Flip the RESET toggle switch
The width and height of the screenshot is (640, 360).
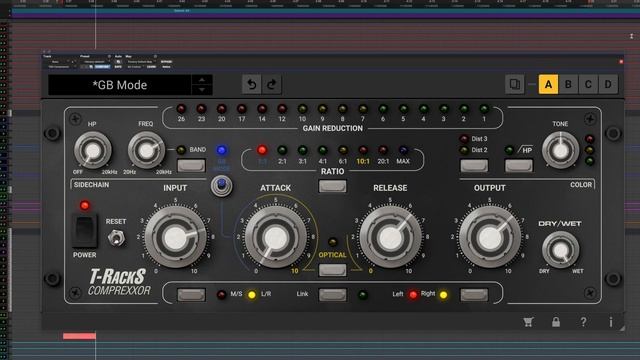[116, 238]
